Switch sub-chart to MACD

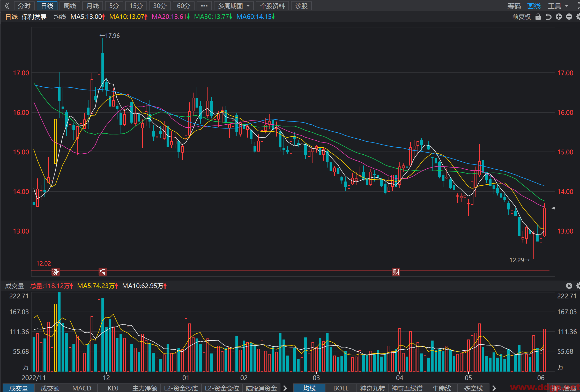82,388
